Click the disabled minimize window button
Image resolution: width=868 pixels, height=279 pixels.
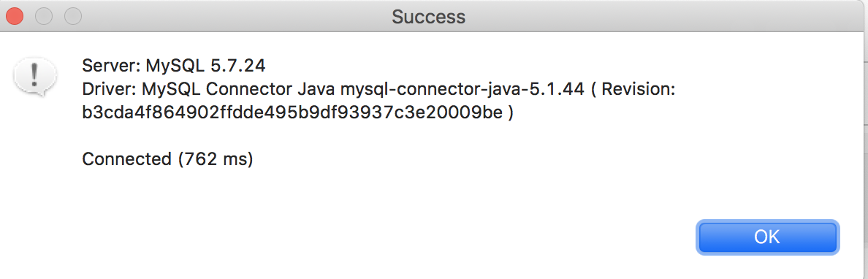click(44, 16)
